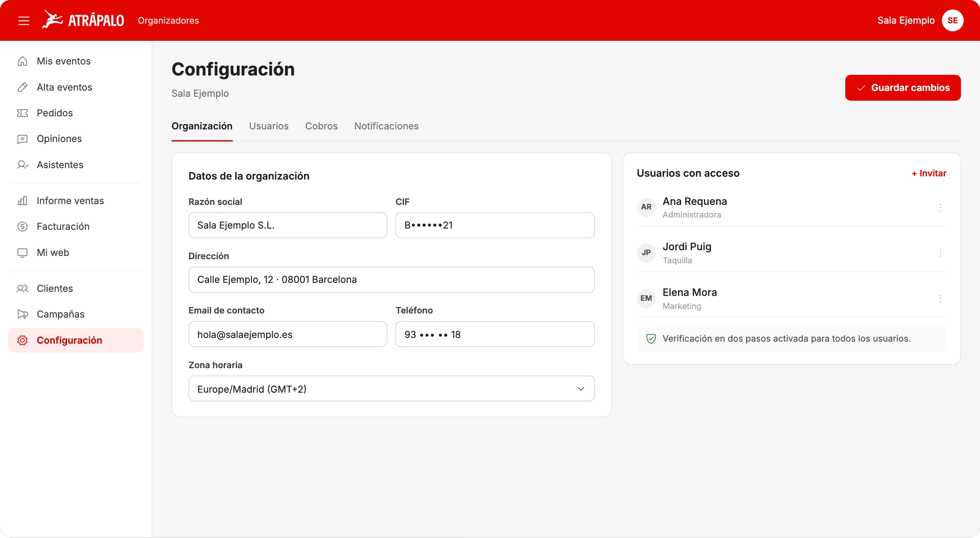
Task: Click the Pedidos ticket icon
Action: pyautogui.click(x=22, y=113)
